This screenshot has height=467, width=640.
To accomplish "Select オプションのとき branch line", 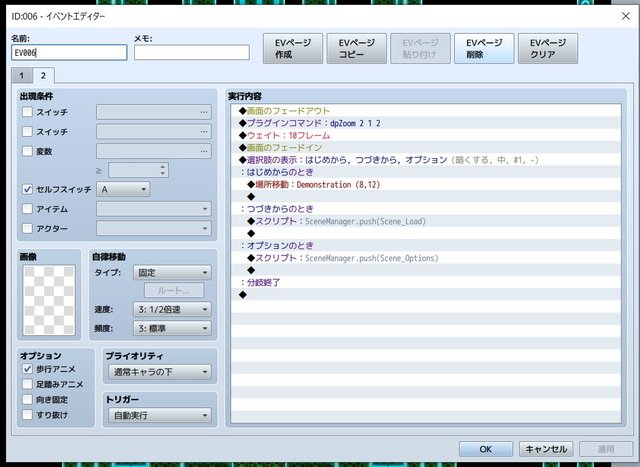I will point(426,245).
